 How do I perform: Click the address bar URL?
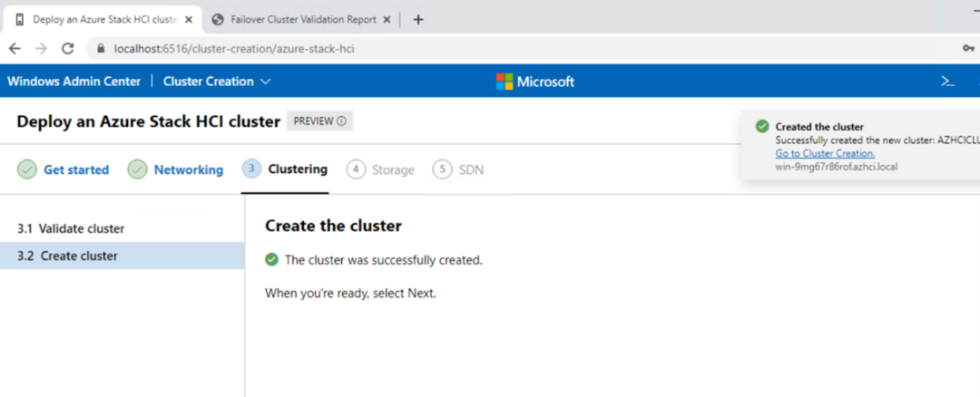(x=234, y=49)
